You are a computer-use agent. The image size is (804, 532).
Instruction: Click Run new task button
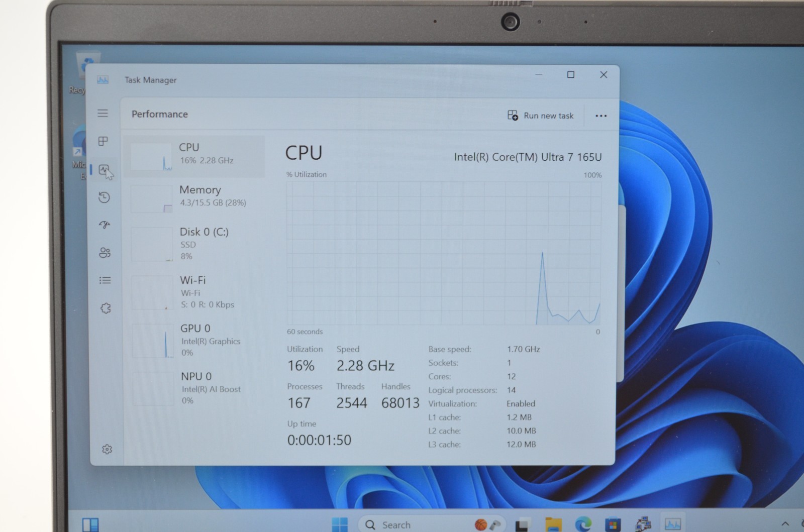click(541, 116)
